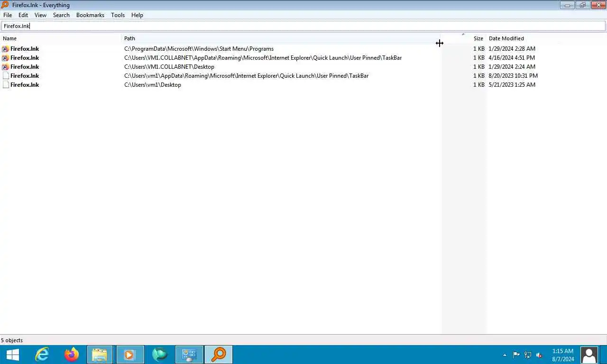
Task: Click the search box containing Firefox.lnk
Action: tap(303, 26)
